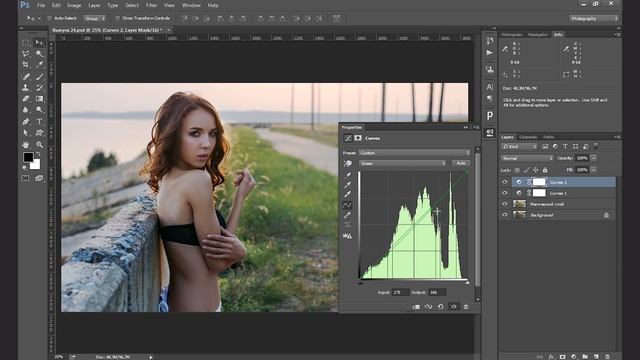Select the Zoom tool in left toolbar

[39, 144]
